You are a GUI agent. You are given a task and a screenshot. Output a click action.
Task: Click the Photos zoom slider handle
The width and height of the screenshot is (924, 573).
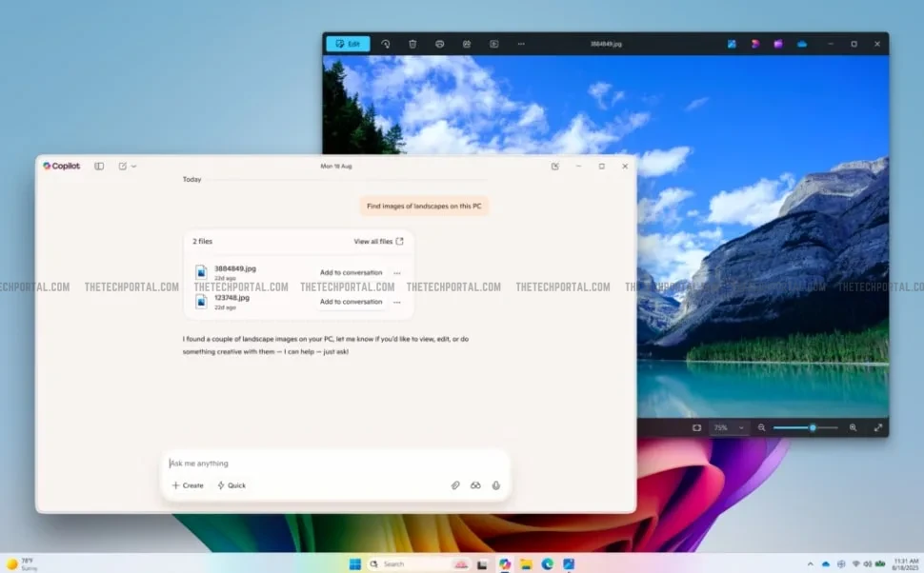[813, 427]
